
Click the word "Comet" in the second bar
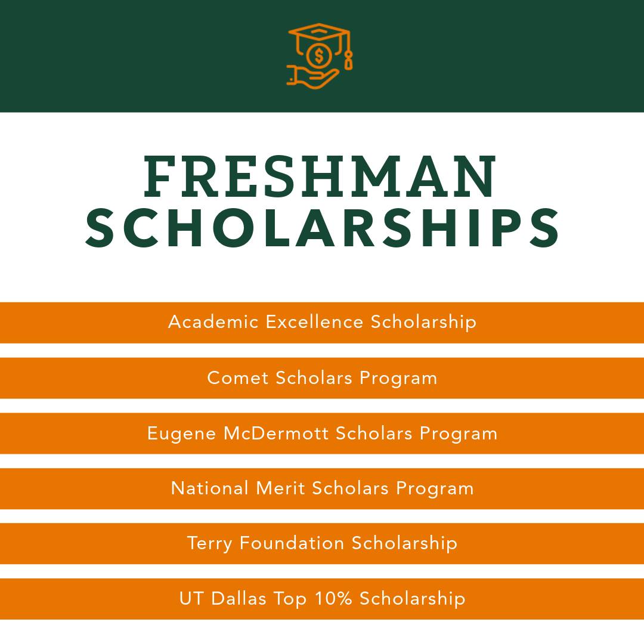click(238, 378)
